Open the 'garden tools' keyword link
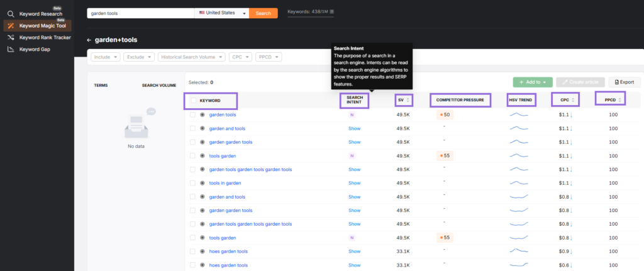 tap(223, 115)
